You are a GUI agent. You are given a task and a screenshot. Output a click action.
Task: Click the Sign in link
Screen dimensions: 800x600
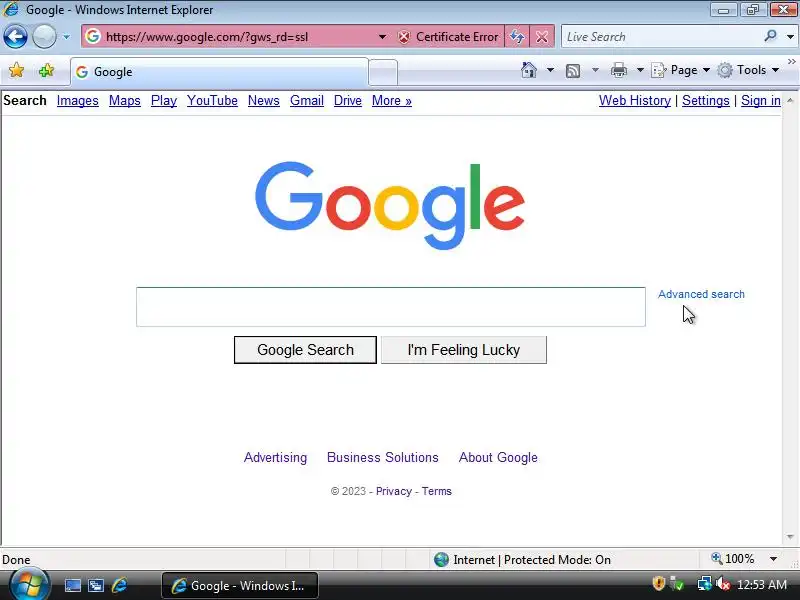point(761,101)
